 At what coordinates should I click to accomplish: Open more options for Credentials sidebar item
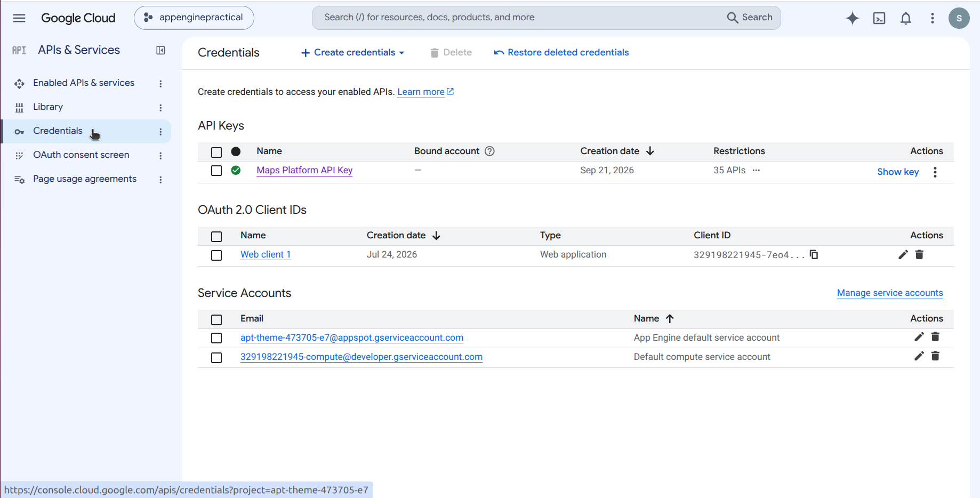click(x=160, y=132)
